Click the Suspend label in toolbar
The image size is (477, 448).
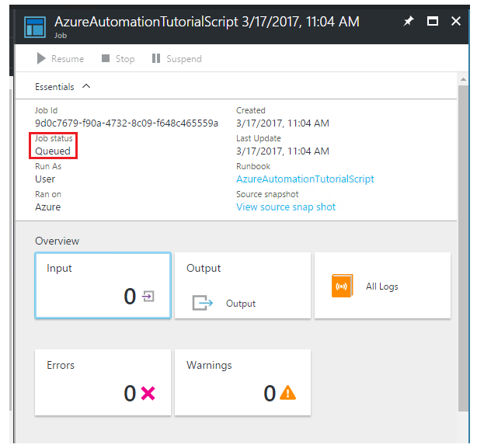click(x=184, y=59)
